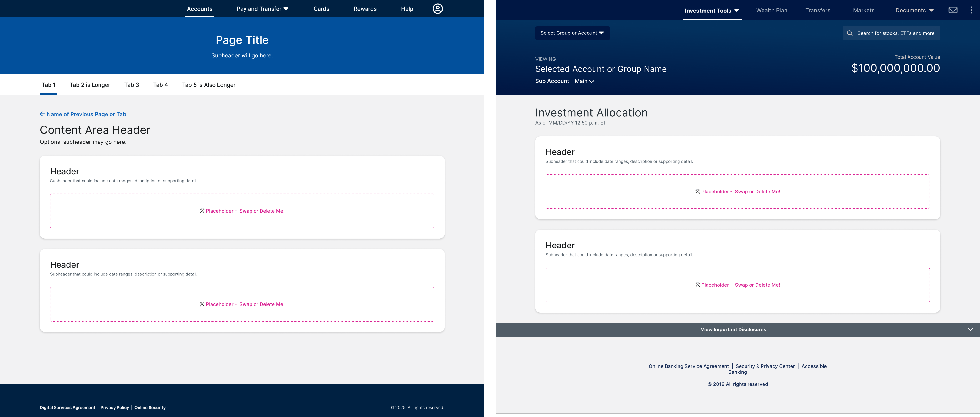
Task: Open the Wealth Plan page
Action: coord(772,11)
